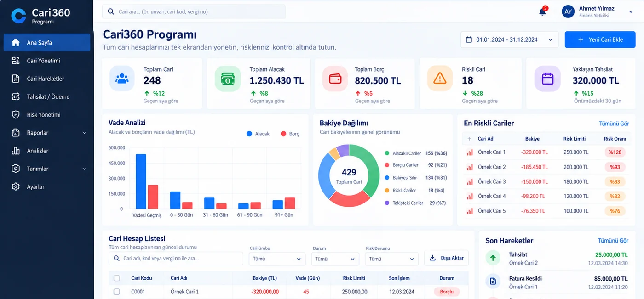Open notifications bell icon

[543, 12]
